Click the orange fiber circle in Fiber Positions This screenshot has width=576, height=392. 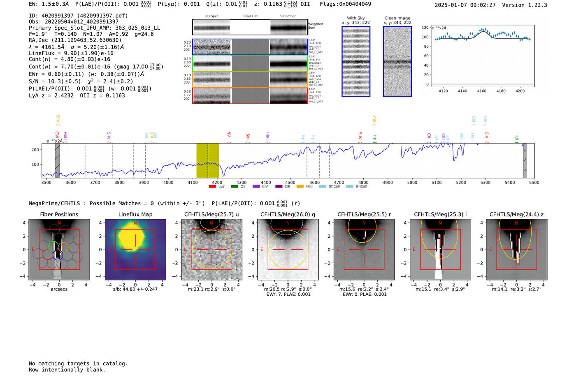click(x=63, y=247)
